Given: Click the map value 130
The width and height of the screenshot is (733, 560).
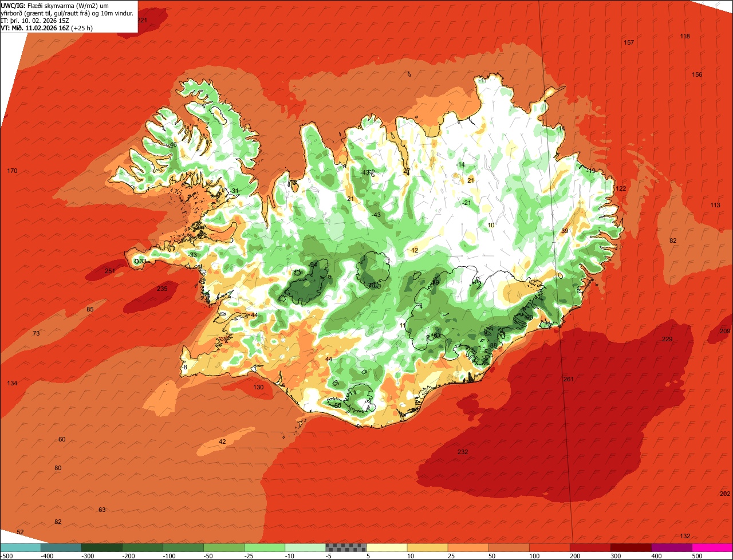Looking at the screenshot, I should 258,387.
